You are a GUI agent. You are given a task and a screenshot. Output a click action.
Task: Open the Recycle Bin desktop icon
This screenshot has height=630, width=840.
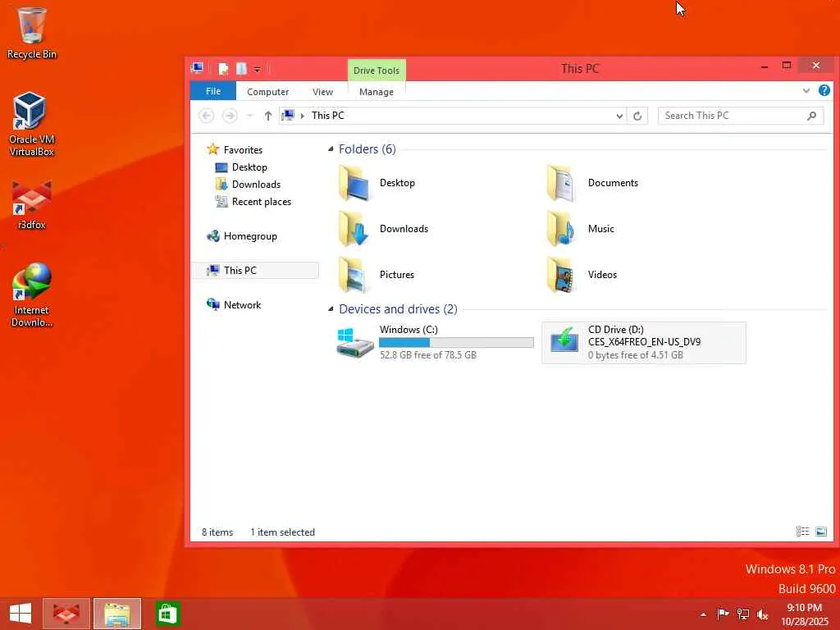31,33
